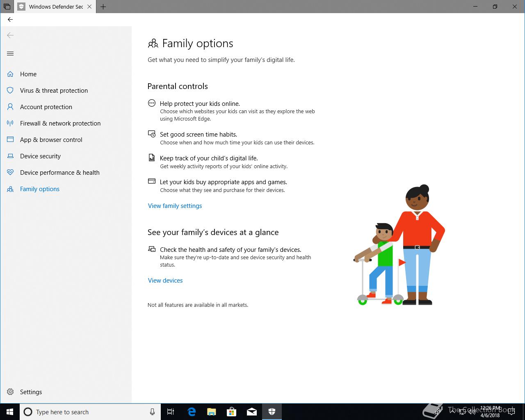Open File Explorer from the taskbar

click(x=212, y=412)
